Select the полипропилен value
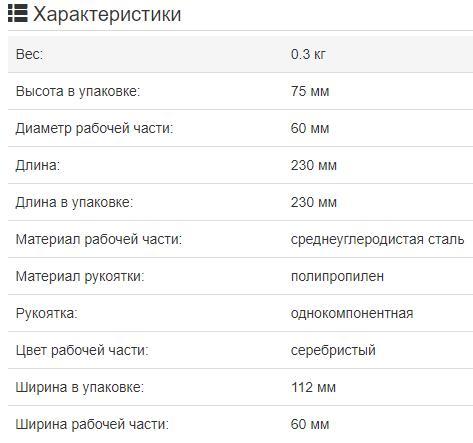 coord(337,276)
